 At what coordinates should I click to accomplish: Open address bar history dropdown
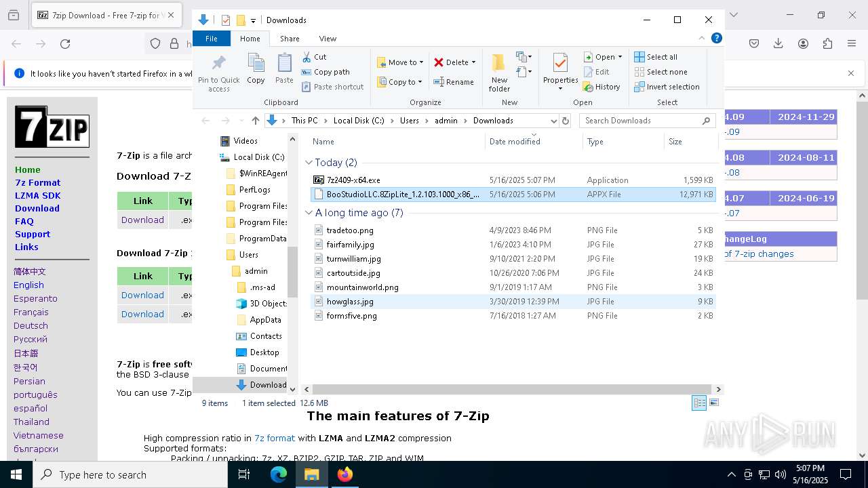coord(553,121)
